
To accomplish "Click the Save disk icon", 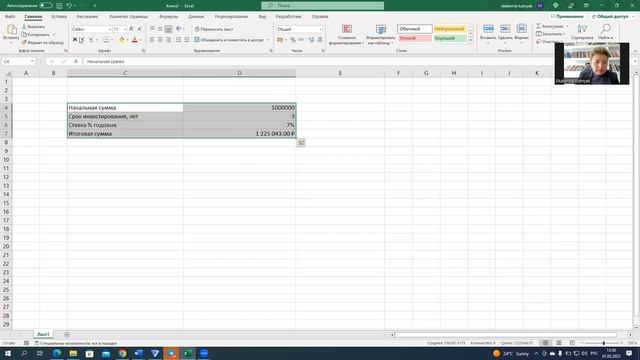I will pos(59,6).
